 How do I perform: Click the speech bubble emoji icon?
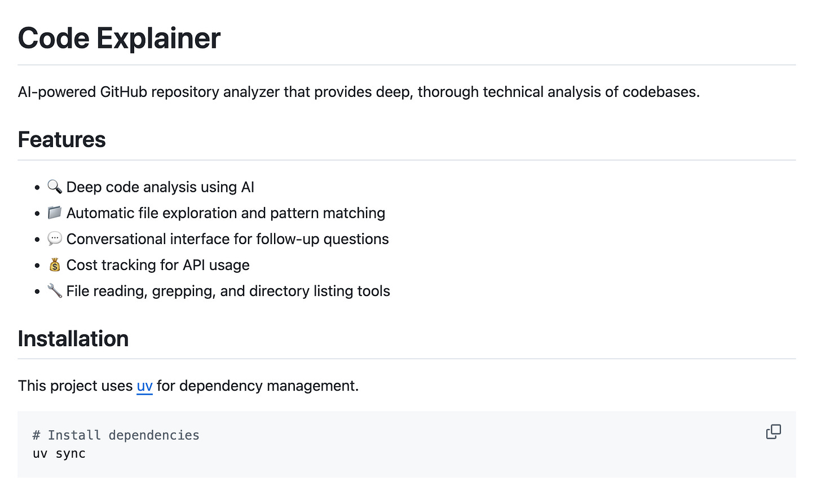[x=55, y=238]
